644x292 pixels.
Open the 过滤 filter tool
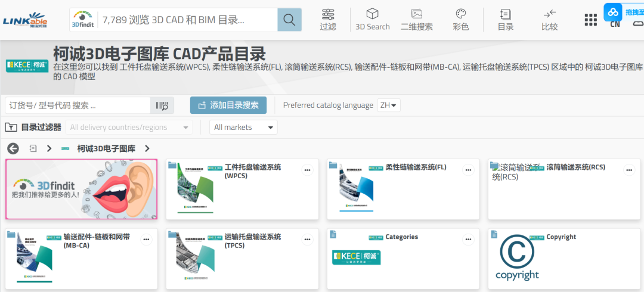click(327, 20)
